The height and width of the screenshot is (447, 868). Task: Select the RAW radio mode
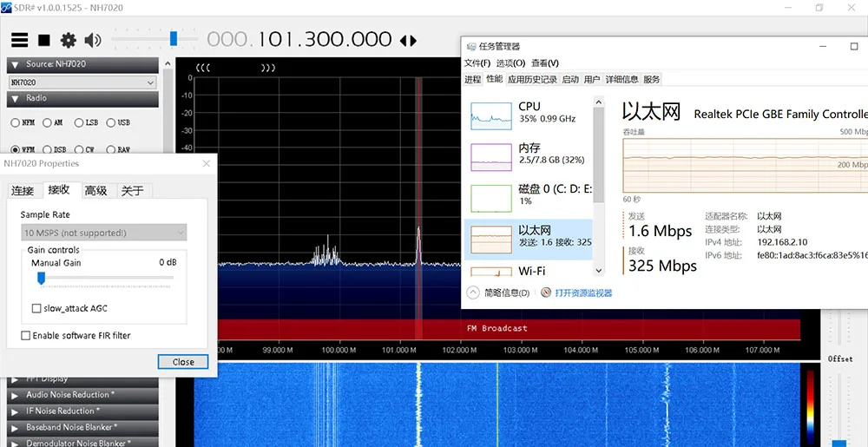118,149
